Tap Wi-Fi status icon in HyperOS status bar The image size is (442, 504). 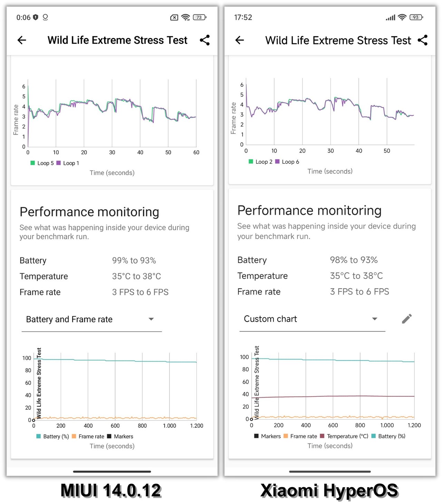[402, 17]
